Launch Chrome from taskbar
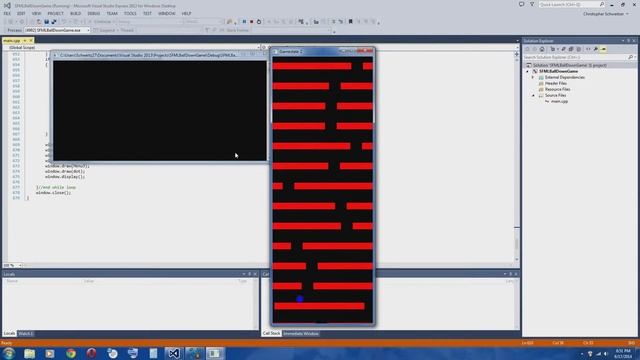 tap(71, 353)
